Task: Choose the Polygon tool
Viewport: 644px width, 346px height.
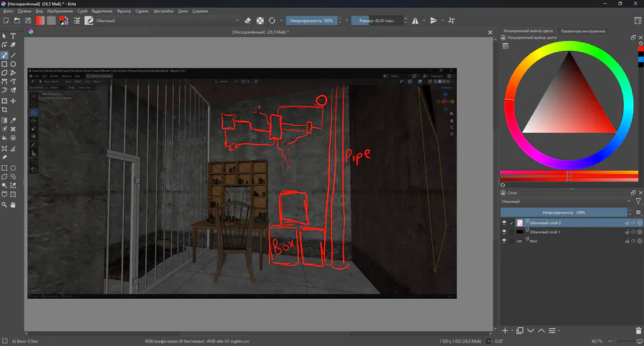Action: tap(4, 73)
